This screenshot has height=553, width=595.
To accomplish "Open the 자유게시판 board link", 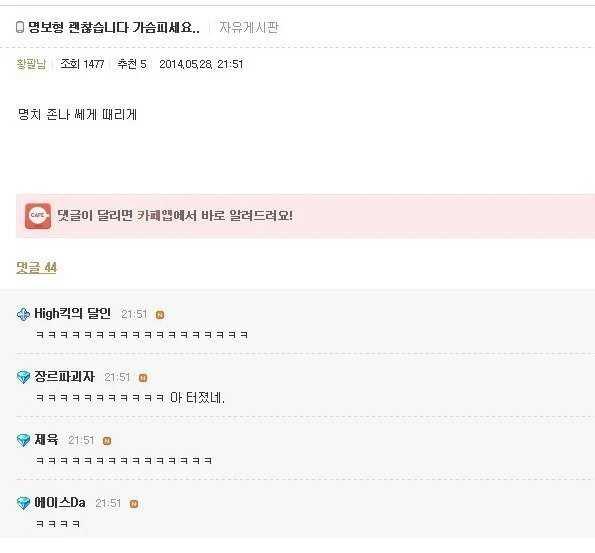I will [249, 27].
